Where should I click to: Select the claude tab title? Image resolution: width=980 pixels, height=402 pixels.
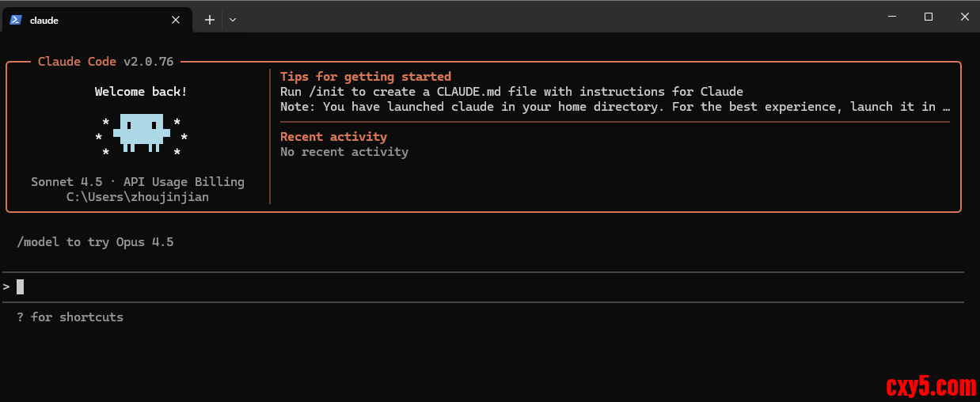(x=44, y=20)
